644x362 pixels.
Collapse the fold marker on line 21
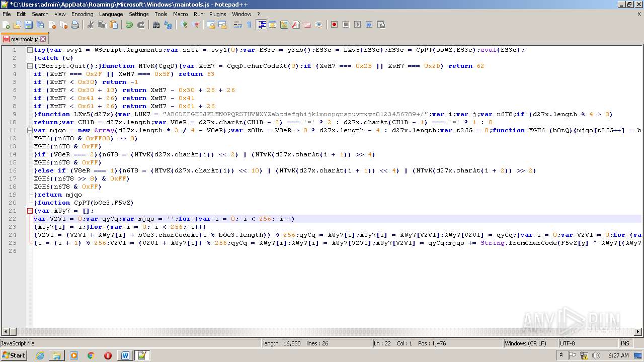(30, 211)
